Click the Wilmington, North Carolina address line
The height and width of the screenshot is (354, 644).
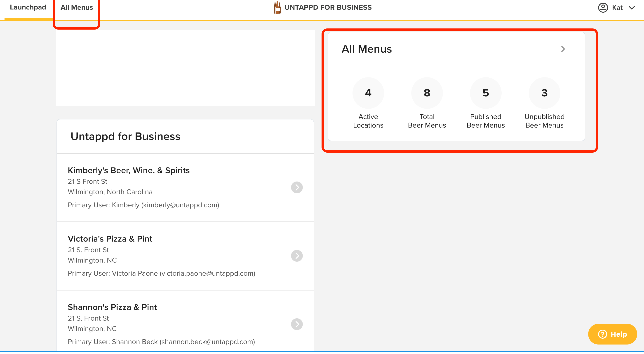[110, 192]
